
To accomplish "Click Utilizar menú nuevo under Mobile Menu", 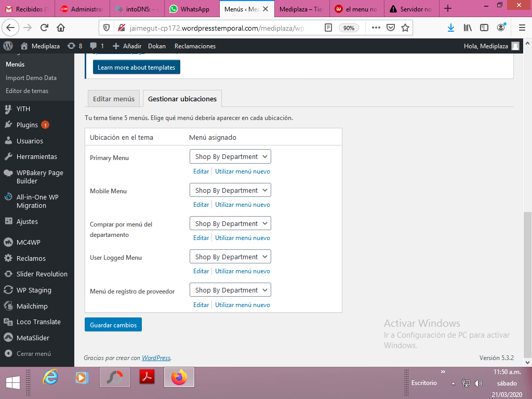I will 243,205.
